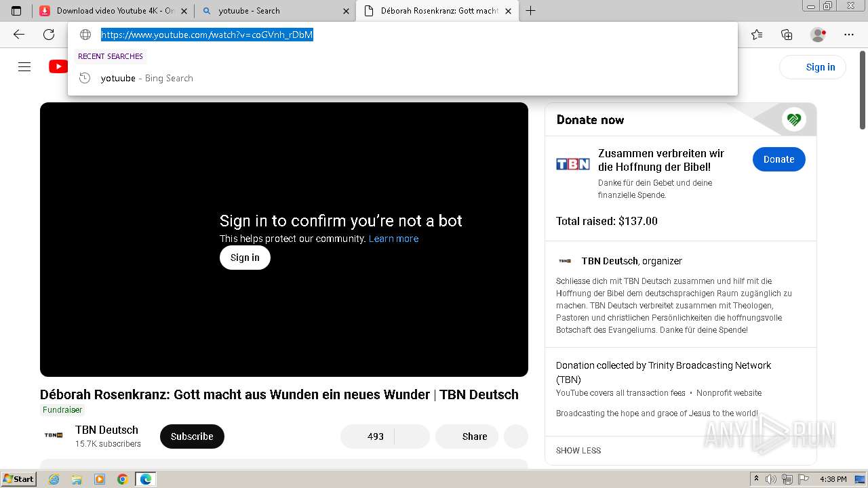Open TBN Deutsch organizer link
This screenshot has width=868, height=488.
[610, 261]
